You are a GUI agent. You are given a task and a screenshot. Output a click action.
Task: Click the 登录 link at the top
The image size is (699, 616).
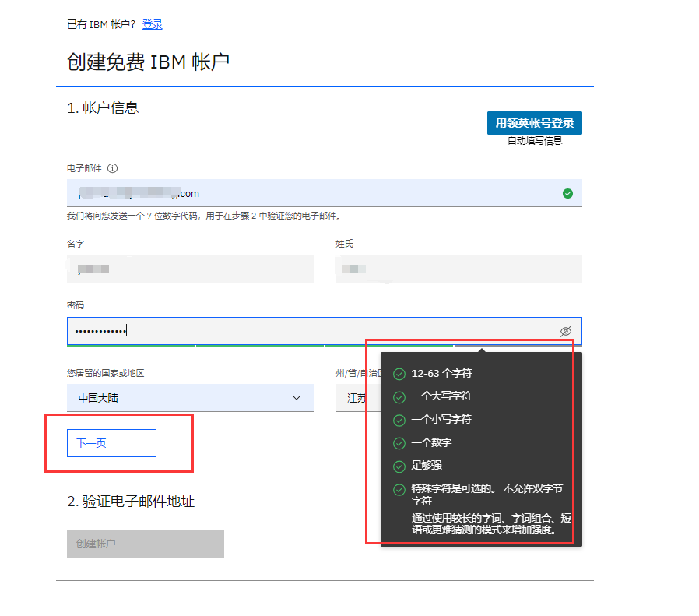pos(153,24)
